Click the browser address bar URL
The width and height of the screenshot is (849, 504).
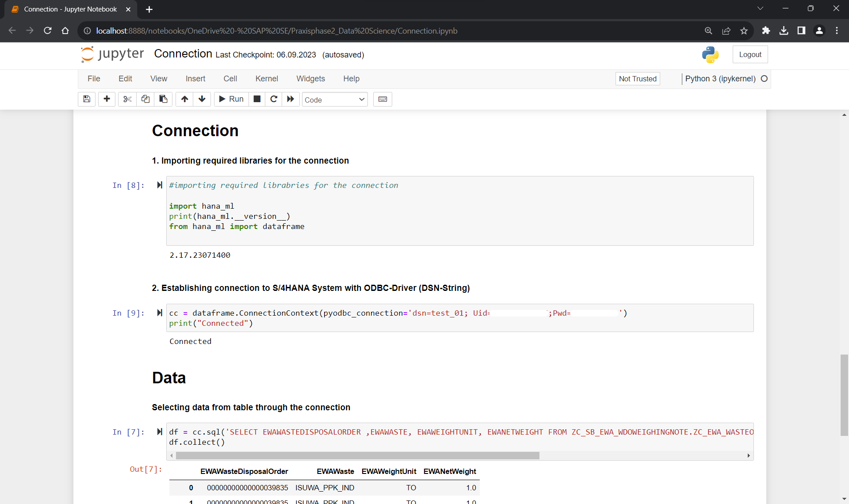pyautogui.click(x=277, y=31)
